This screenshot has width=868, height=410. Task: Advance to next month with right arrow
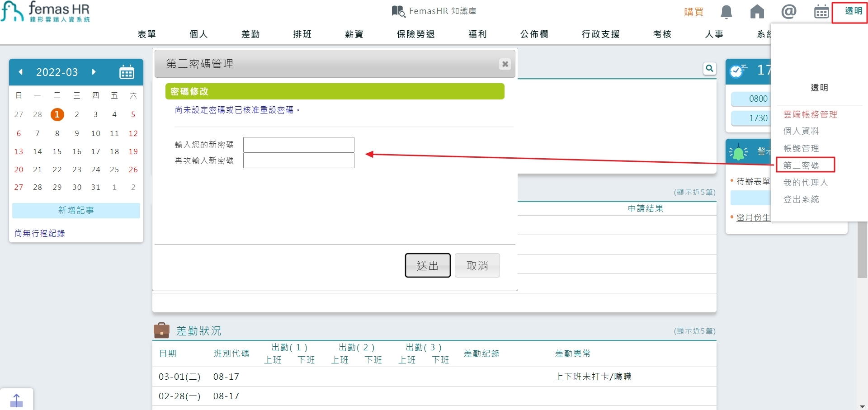coord(94,72)
